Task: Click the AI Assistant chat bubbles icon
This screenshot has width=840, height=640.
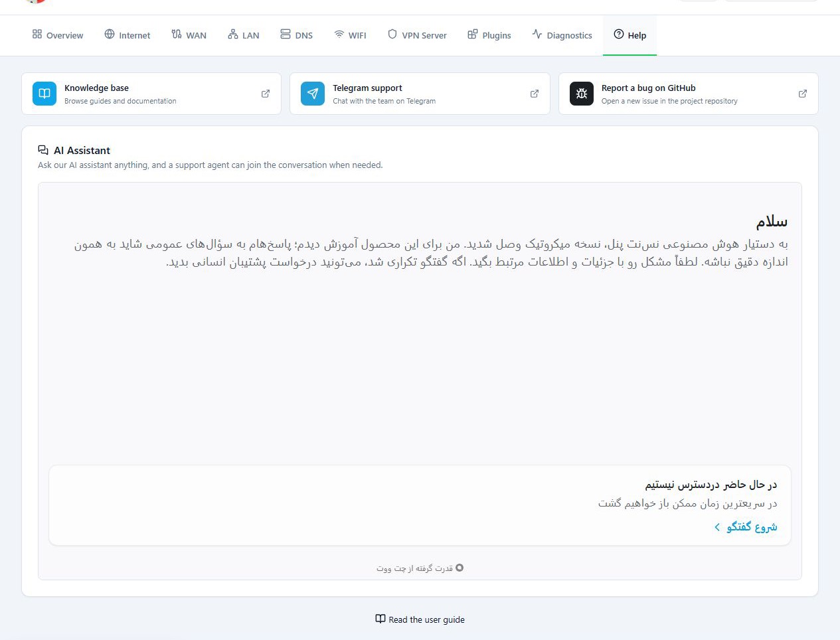Action: (x=43, y=150)
